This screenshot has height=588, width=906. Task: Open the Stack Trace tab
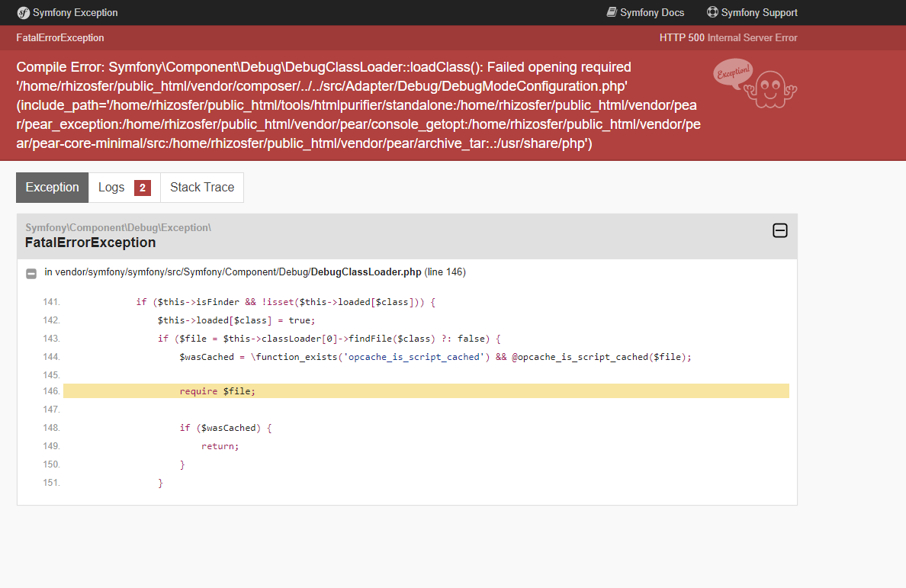click(202, 187)
